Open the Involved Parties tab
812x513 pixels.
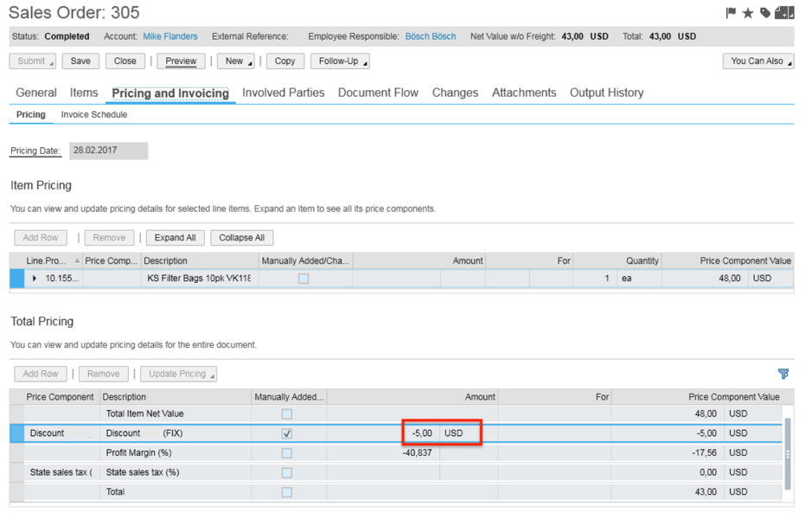(x=284, y=93)
